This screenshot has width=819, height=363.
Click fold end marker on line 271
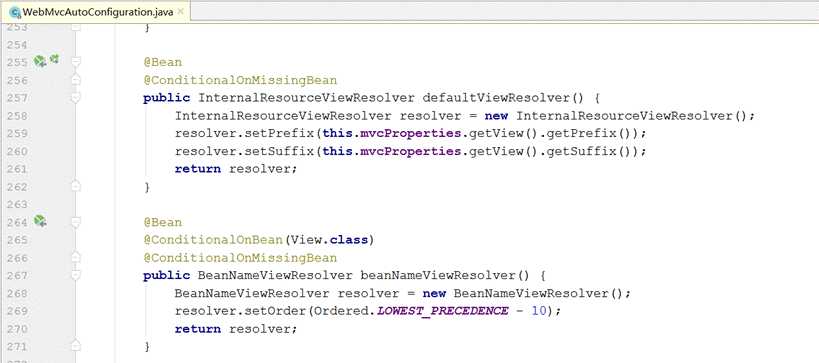pos(76,346)
